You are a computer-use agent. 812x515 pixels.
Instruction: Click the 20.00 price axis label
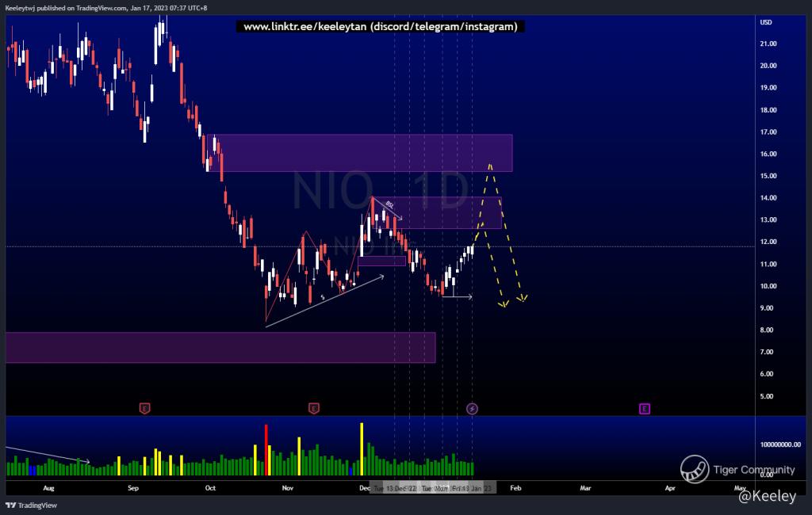[768, 66]
